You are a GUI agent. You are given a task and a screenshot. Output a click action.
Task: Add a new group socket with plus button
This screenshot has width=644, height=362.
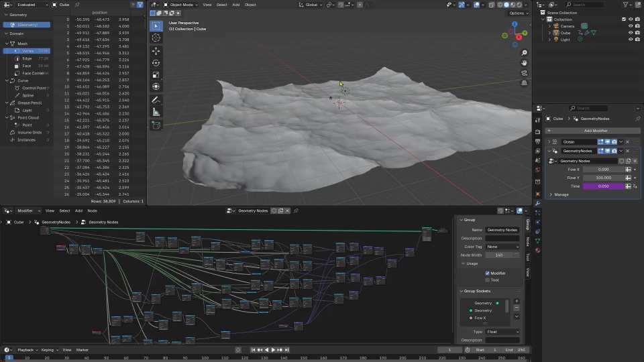click(517, 301)
